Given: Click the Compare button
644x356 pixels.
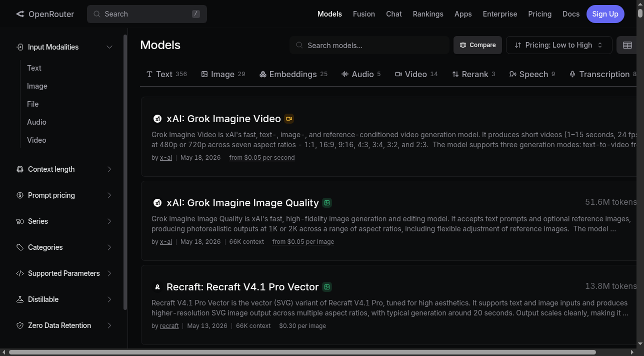Looking at the screenshot, I should 477,45.
